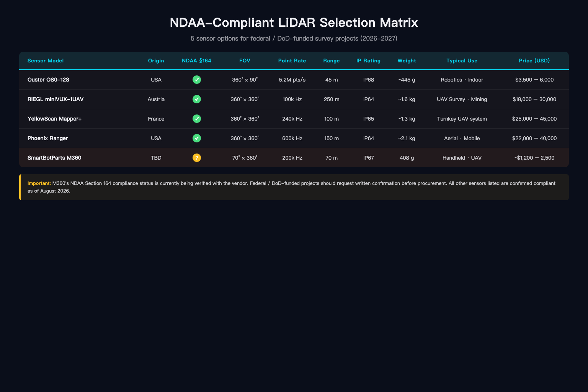Click the TBD origin cell
This screenshot has width=588, height=392.
156,158
